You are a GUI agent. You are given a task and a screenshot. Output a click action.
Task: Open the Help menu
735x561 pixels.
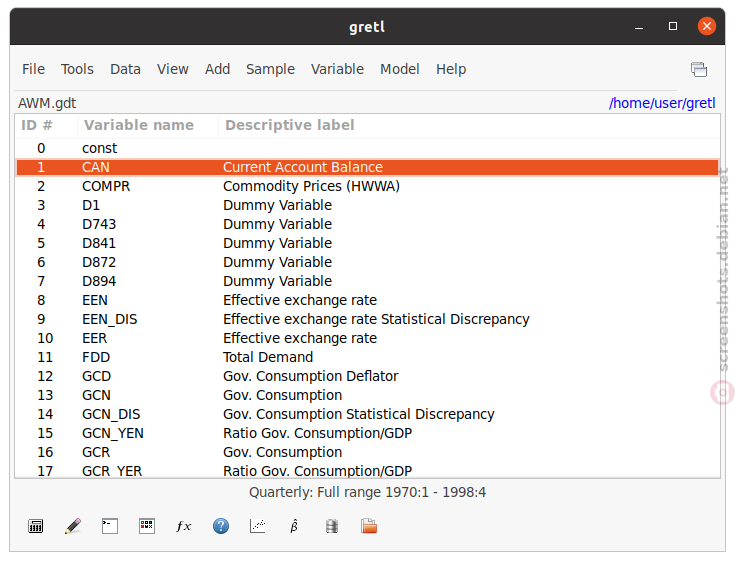click(x=451, y=69)
